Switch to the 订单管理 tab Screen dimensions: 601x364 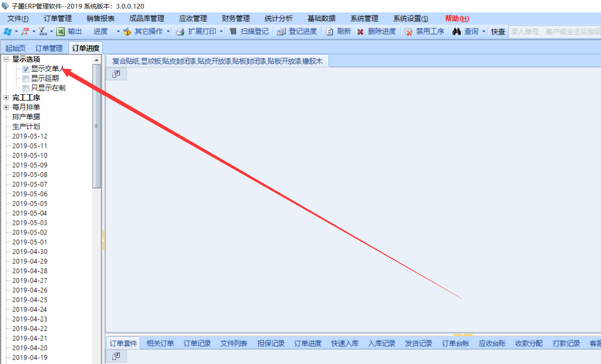tap(49, 48)
